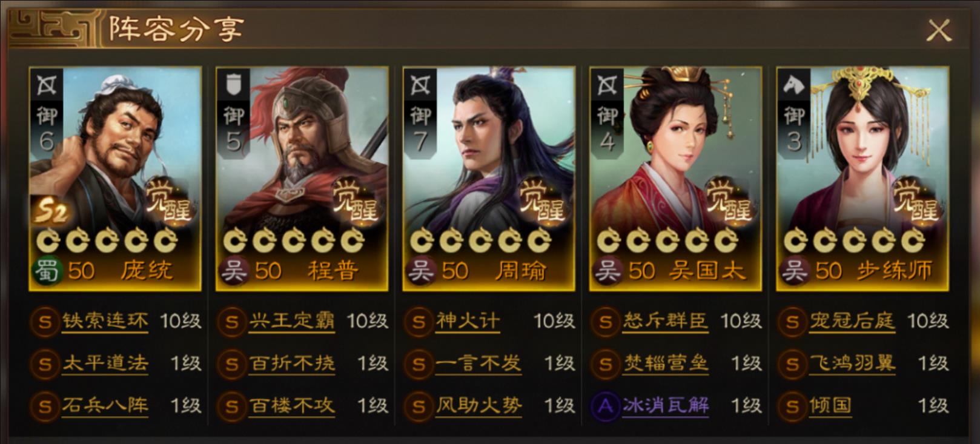
Task: Click the star rating row on 庞统
Action: 107,242
